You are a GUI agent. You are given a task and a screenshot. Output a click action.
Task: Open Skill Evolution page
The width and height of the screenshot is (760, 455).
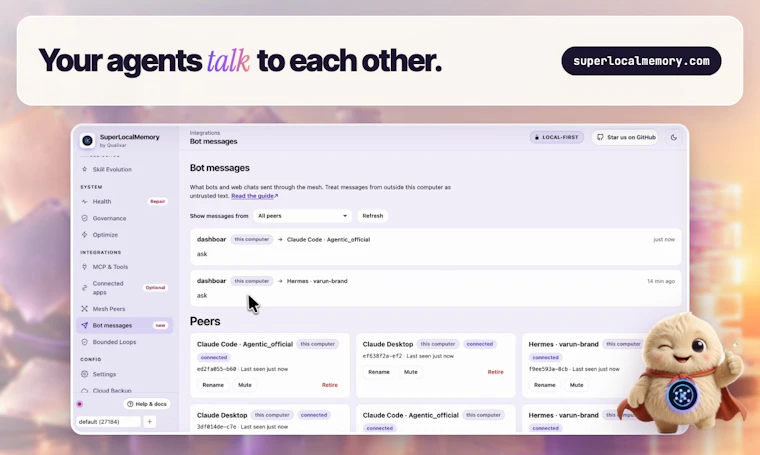[112, 169]
